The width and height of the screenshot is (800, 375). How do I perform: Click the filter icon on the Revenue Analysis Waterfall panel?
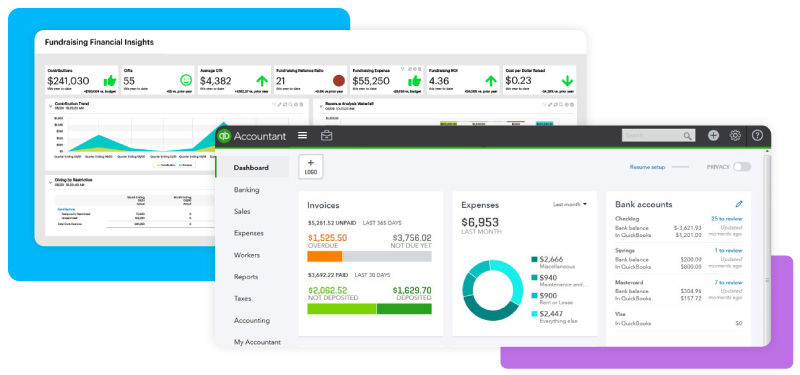[545, 105]
